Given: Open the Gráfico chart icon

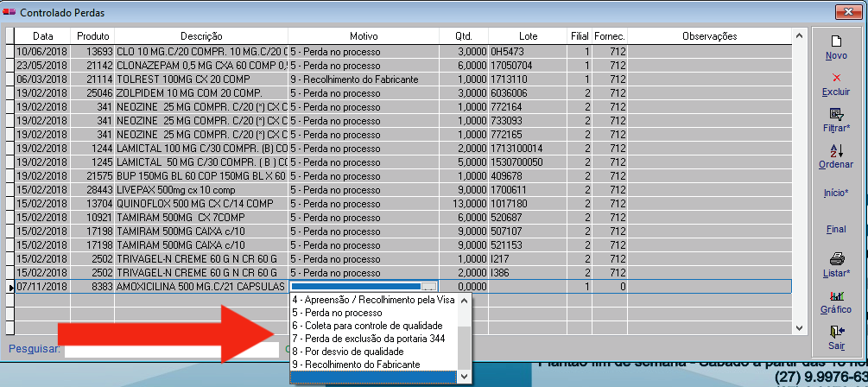Looking at the screenshot, I should click(x=835, y=295).
